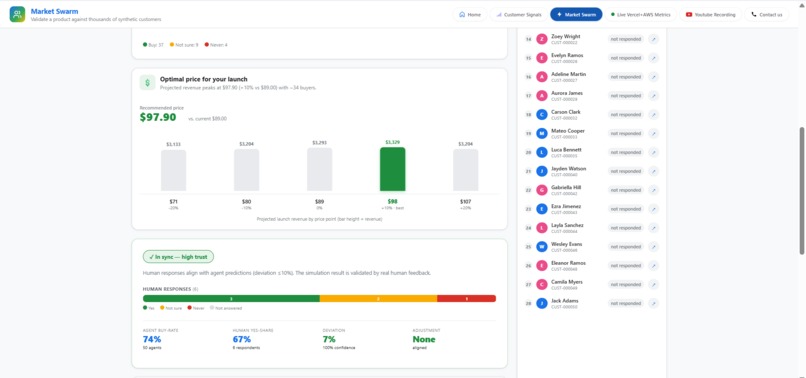The width and height of the screenshot is (806, 378).
Task: Click the $97.90 recommended price value
Action: point(158,117)
